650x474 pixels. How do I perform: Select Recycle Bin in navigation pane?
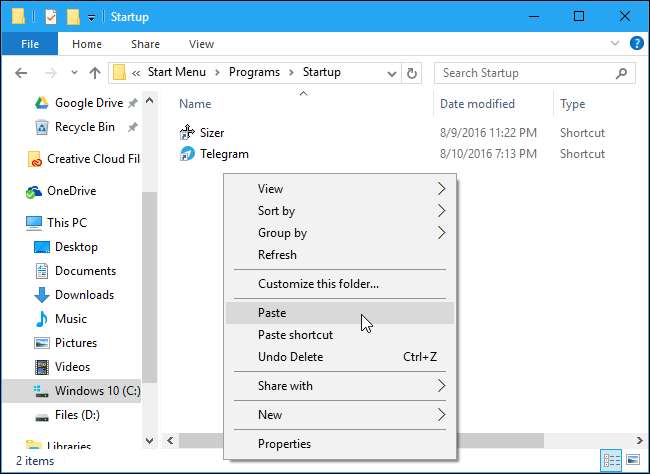(84, 127)
